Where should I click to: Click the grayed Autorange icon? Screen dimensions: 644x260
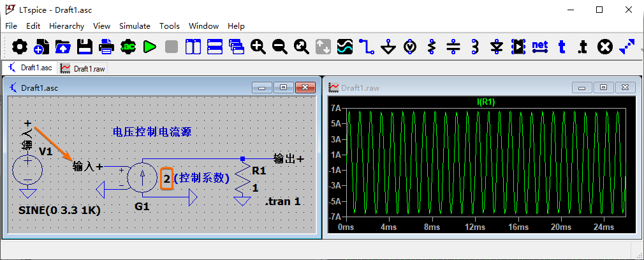pyautogui.click(x=323, y=47)
